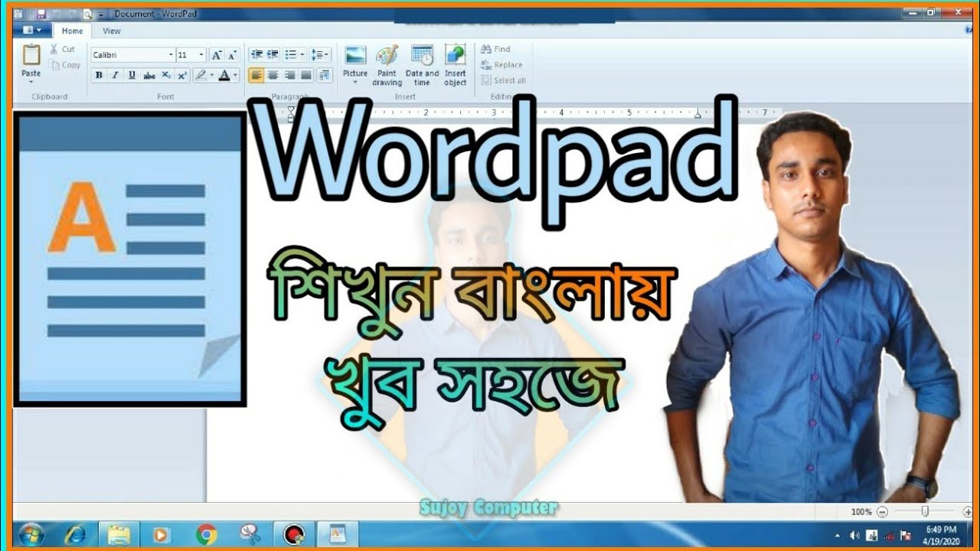Click the 100% zoom level

tap(861, 511)
